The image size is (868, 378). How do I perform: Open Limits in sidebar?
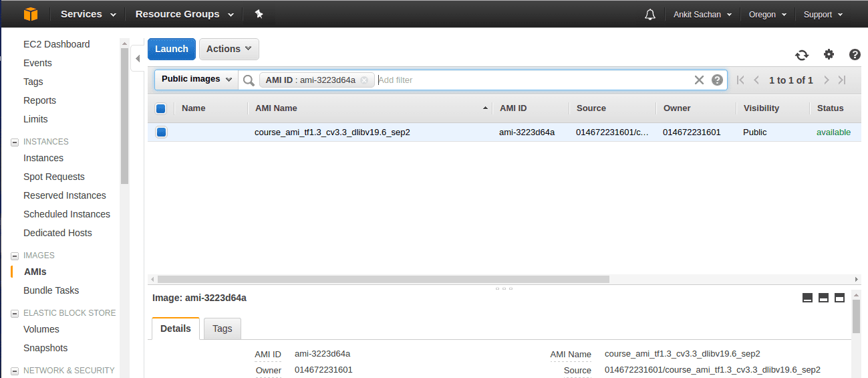[35, 119]
